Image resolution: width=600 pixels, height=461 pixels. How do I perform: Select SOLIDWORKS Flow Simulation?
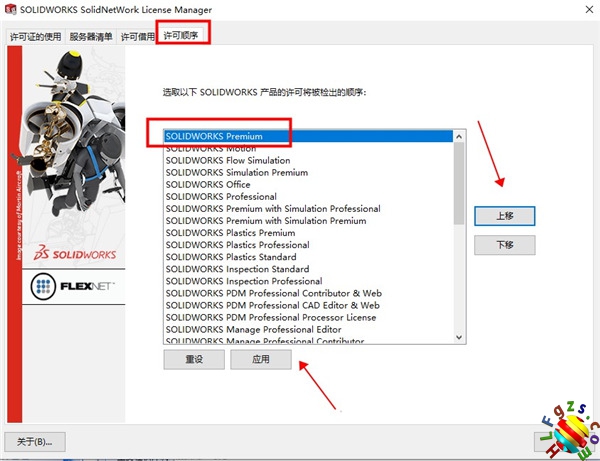coord(309,160)
